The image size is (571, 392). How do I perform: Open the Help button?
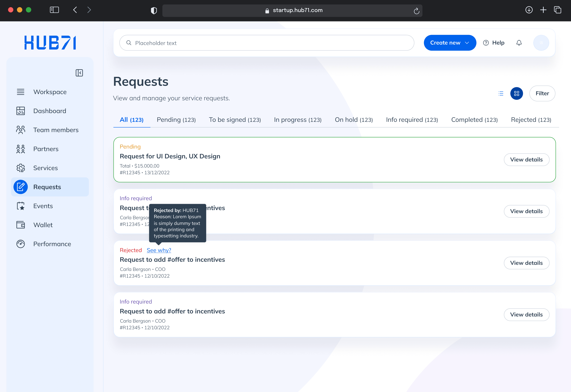pyautogui.click(x=494, y=43)
